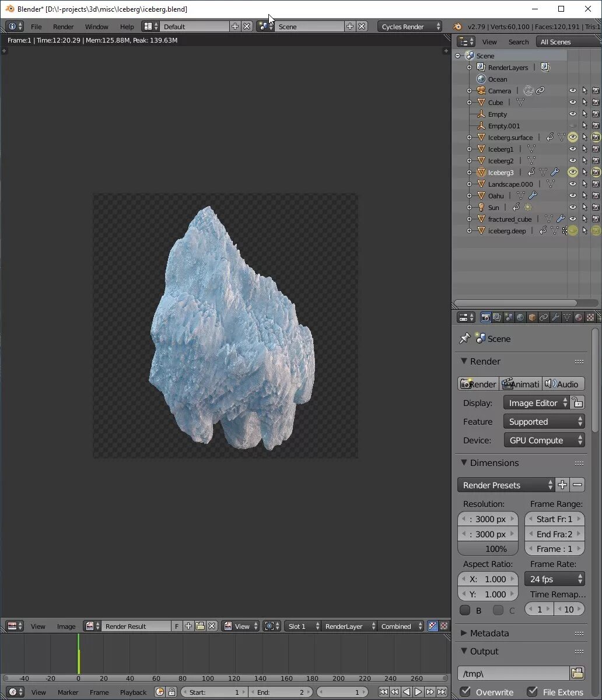Viewport: 602px width, 700px height.
Task: Hide the Oahu object via its eye icon
Action: pyautogui.click(x=572, y=195)
